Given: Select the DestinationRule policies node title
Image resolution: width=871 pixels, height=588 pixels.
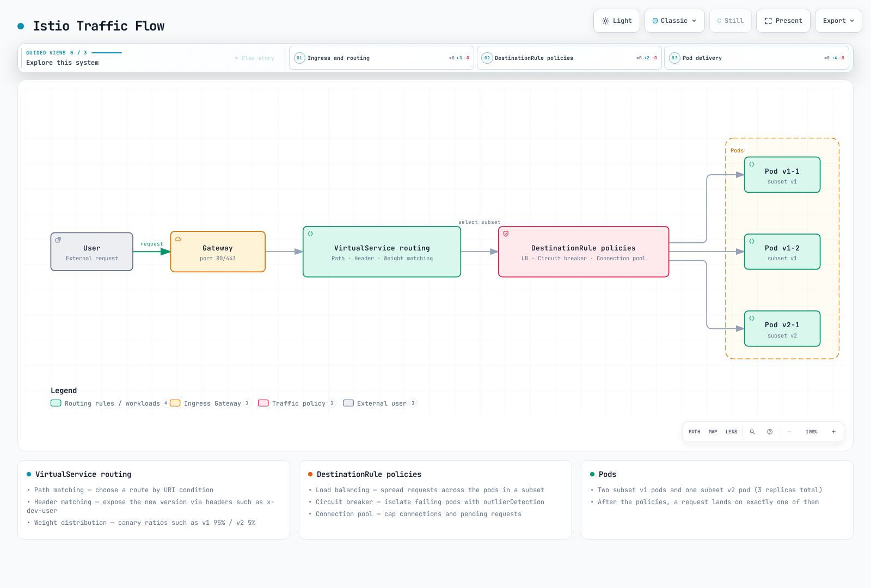Looking at the screenshot, I should (584, 248).
